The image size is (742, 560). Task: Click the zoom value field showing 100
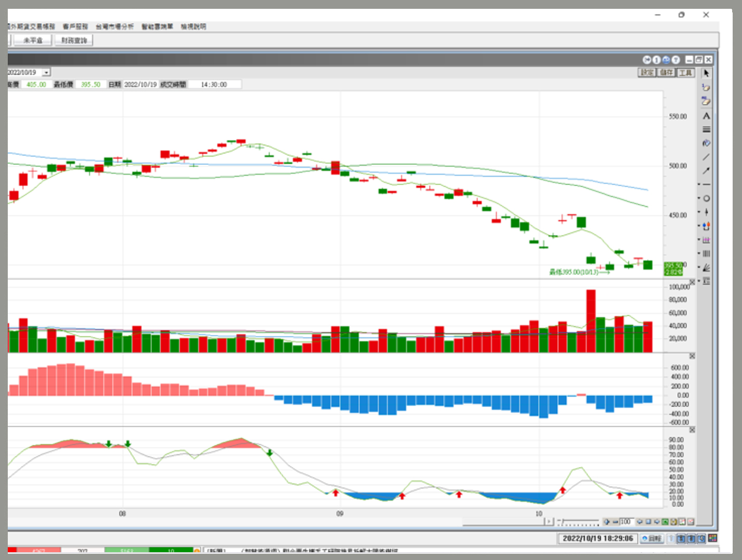[626, 522]
